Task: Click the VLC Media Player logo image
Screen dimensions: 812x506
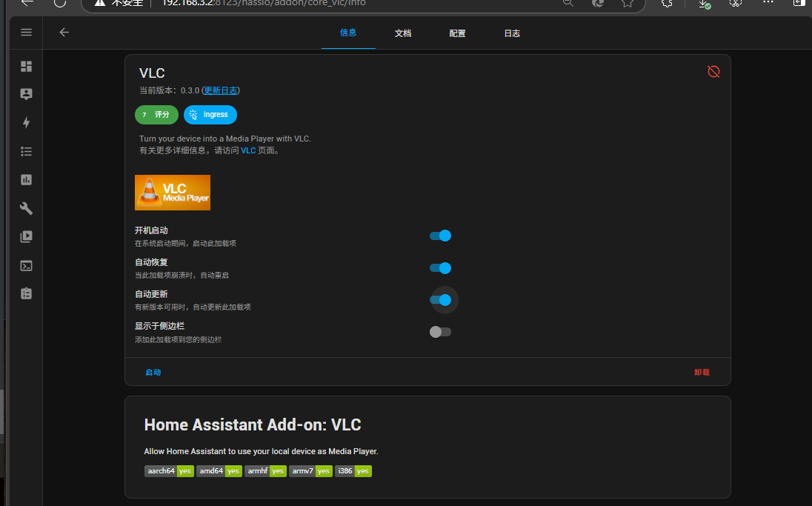Action: [173, 193]
